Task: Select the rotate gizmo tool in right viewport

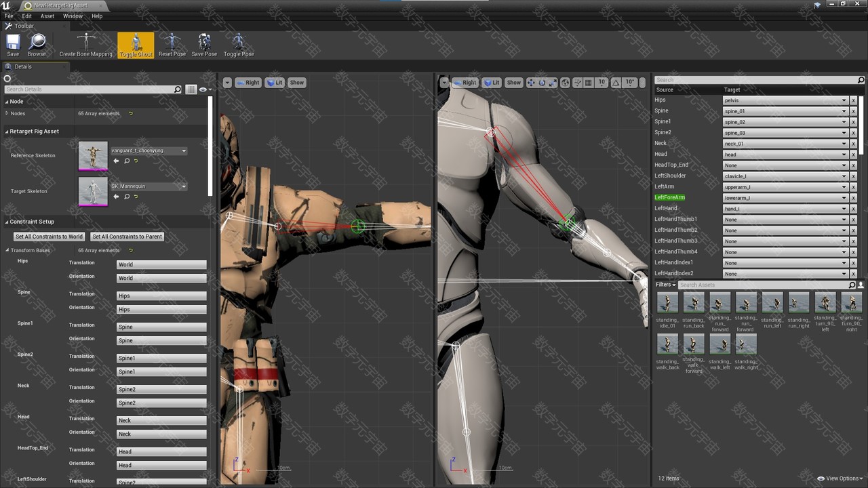Action: (x=542, y=83)
